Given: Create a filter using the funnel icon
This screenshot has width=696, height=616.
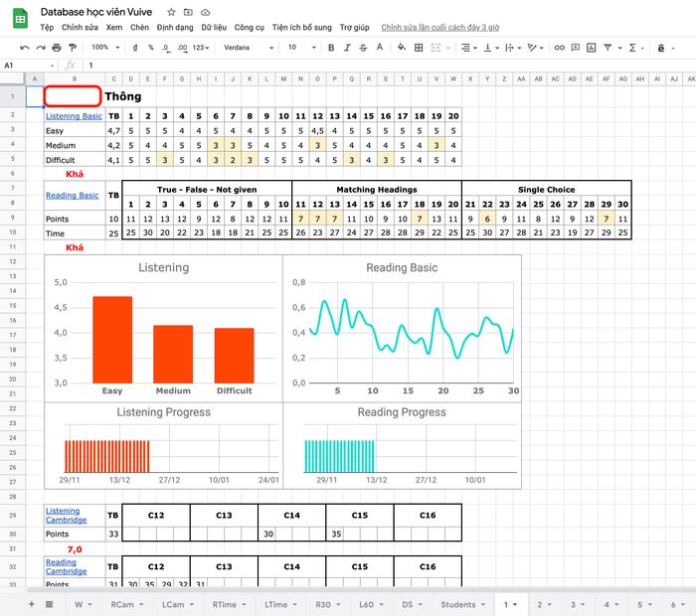Looking at the screenshot, I should [x=610, y=47].
